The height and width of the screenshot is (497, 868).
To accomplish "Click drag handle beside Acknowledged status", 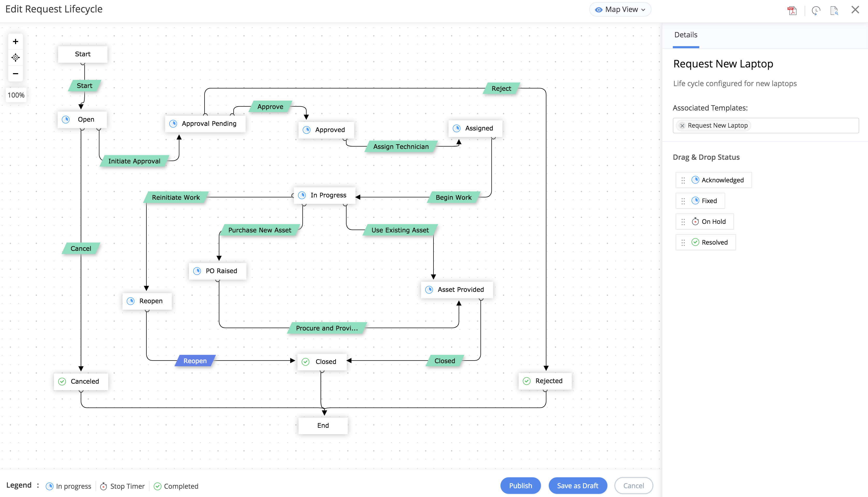I will tap(683, 180).
